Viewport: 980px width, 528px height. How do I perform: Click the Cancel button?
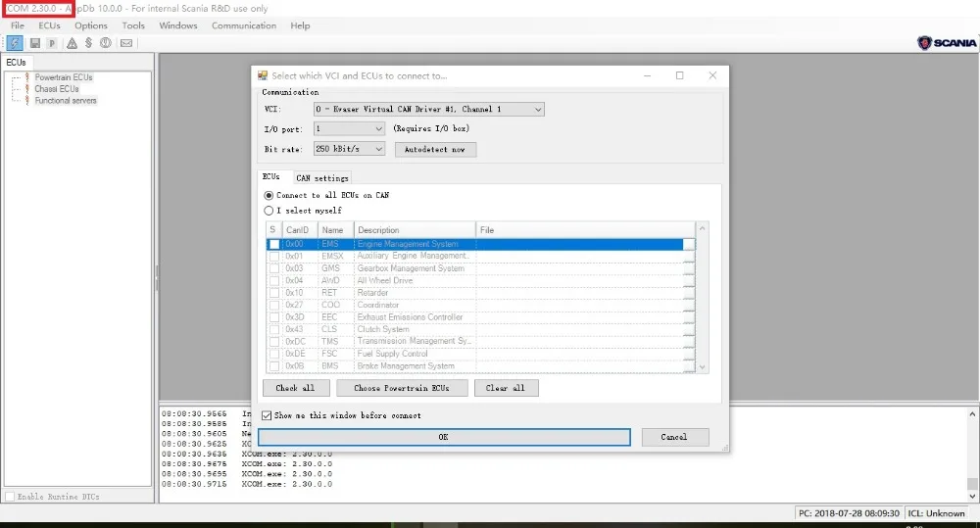click(674, 437)
